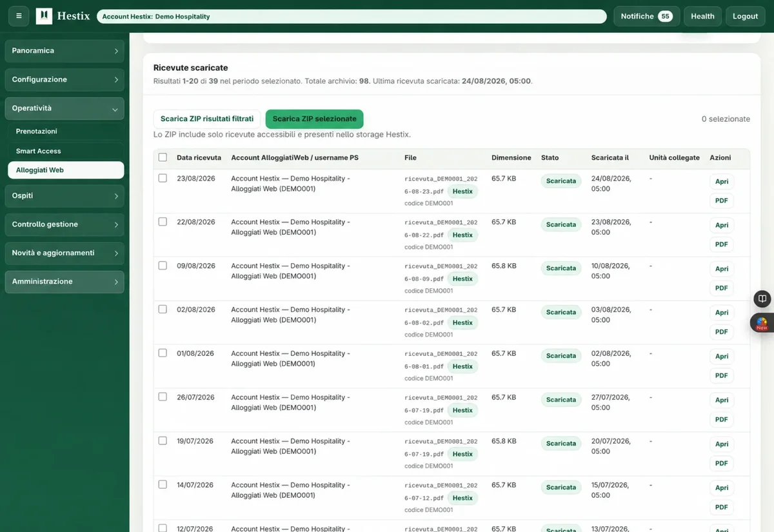This screenshot has width=774, height=532.
Task: Tick checkbox for receipt dated 14/07/2026
Action: pos(163,485)
